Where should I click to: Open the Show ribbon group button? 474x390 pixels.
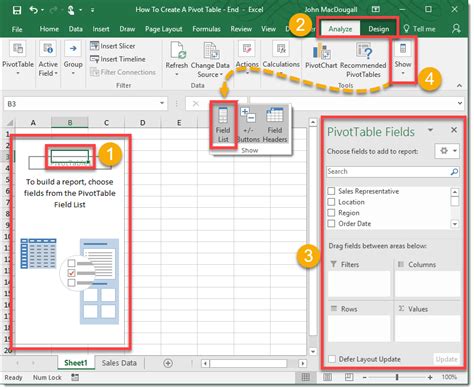click(x=403, y=59)
